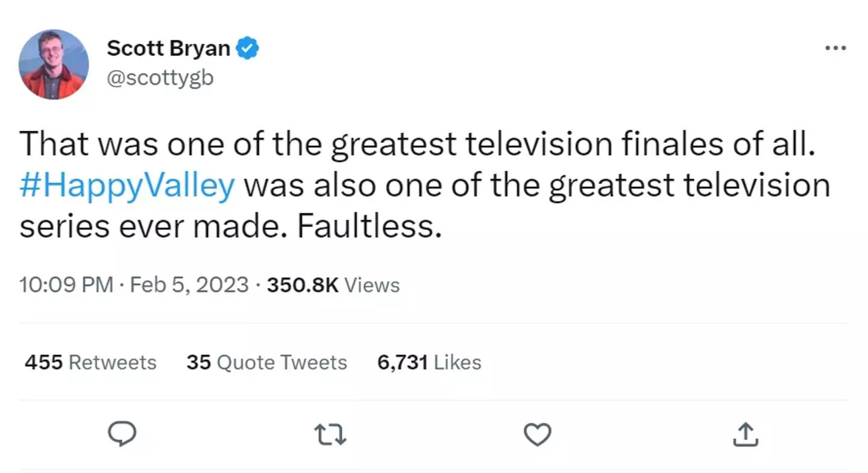See who gave the 6,731 Likes

coord(429,362)
